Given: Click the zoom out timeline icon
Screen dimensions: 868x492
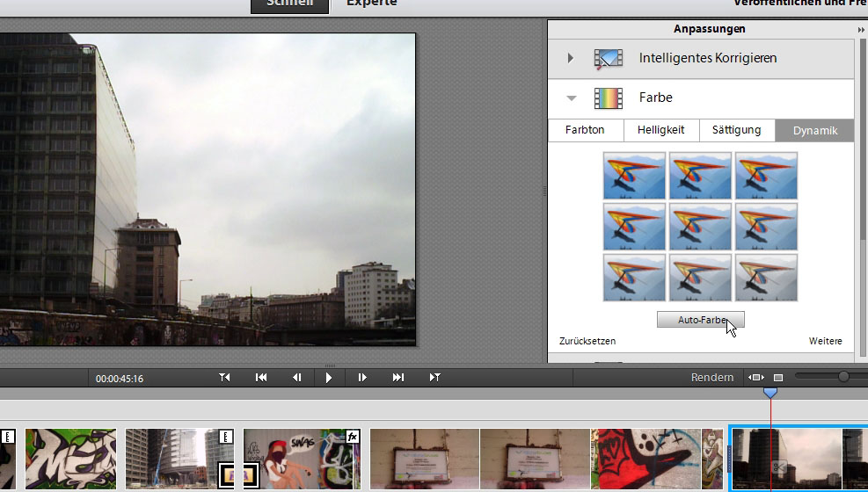Looking at the screenshot, I should click(778, 378).
